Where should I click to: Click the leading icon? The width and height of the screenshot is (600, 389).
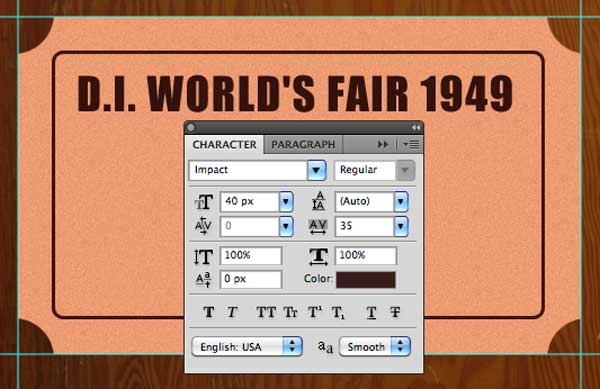pos(318,202)
